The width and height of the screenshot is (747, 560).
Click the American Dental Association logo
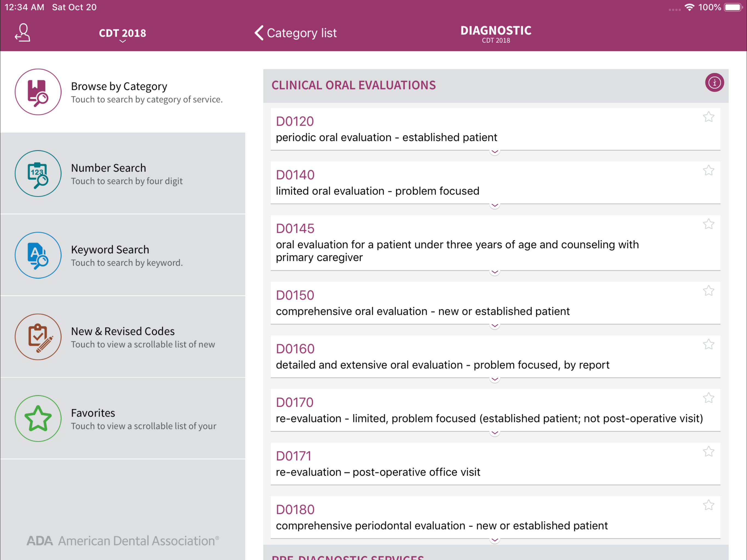click(123, 541)
